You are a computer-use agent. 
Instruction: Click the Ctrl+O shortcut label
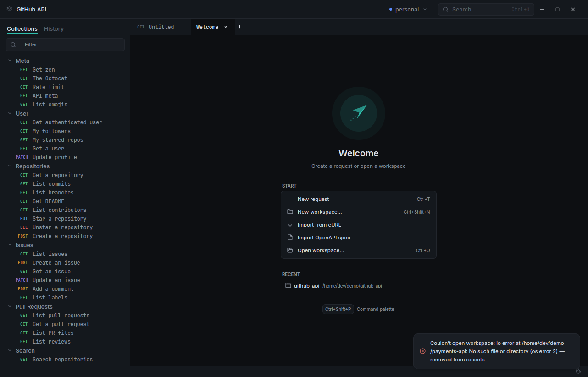point(423,250)
